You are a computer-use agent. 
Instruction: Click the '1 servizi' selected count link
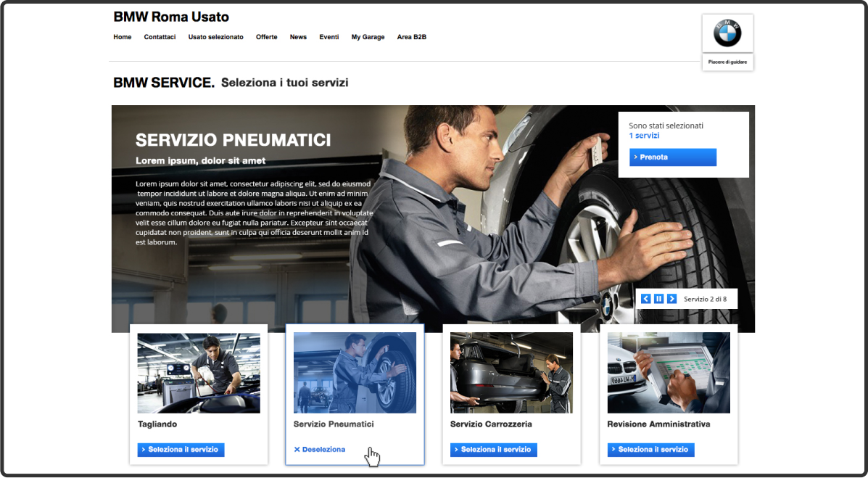[644, 136]
